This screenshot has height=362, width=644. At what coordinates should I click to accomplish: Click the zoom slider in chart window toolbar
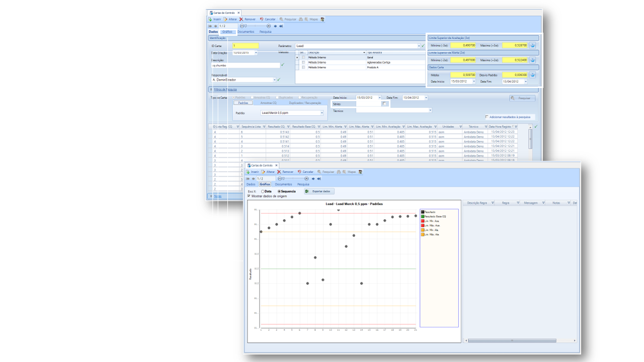(294, 178)
